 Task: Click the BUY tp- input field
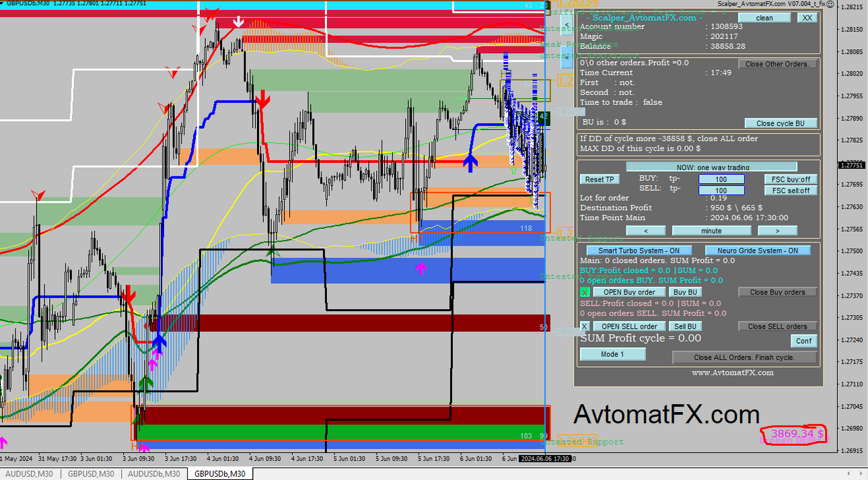coord(721,180)
